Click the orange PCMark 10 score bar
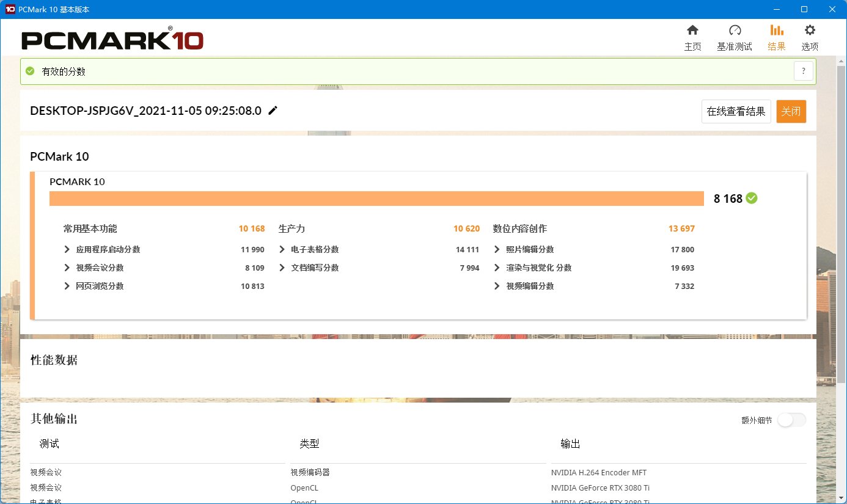Image resolution: width=847 pixels, height=504 pixels. [x=376, y=199]
